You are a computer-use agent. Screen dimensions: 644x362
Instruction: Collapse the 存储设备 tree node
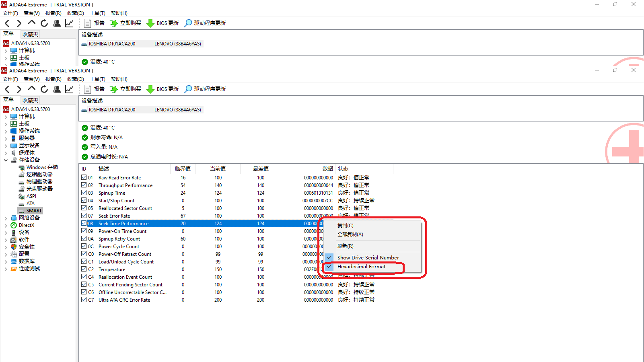coord(6,160)
